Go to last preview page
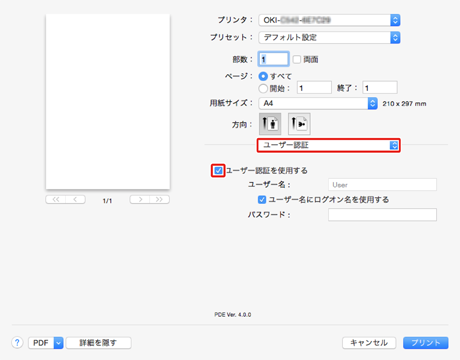This screenshot has height=360, width=460. pos(159,199)
